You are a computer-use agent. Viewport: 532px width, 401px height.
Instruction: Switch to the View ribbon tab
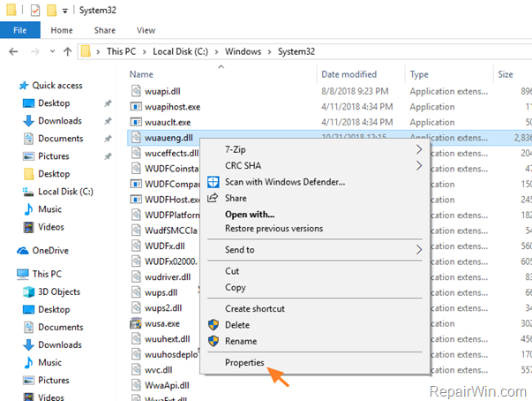pyautogui.click(x=146, y=30)
